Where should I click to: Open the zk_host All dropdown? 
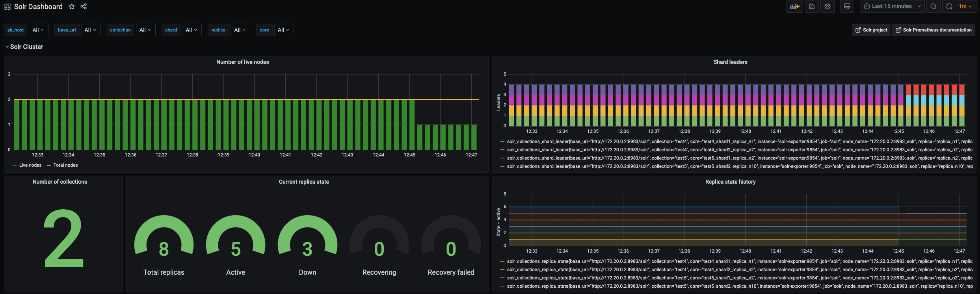coord(38,30)
